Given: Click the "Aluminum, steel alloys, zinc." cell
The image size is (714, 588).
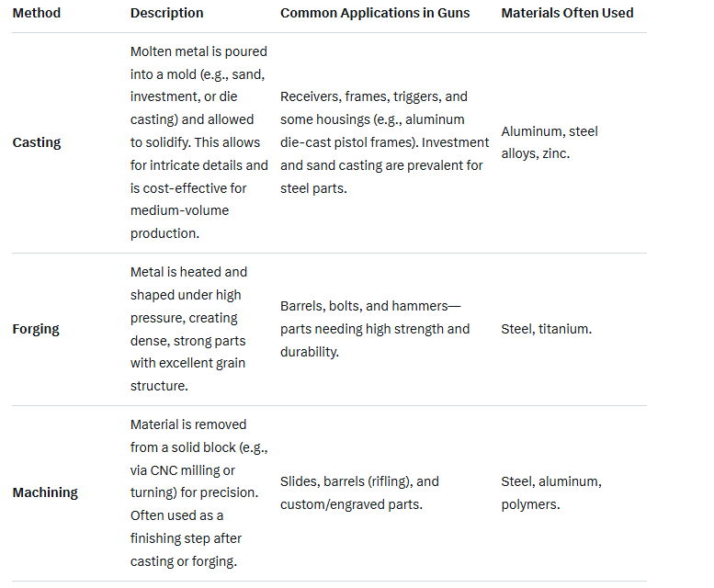Looking at the screenshot, I should 549,142.
